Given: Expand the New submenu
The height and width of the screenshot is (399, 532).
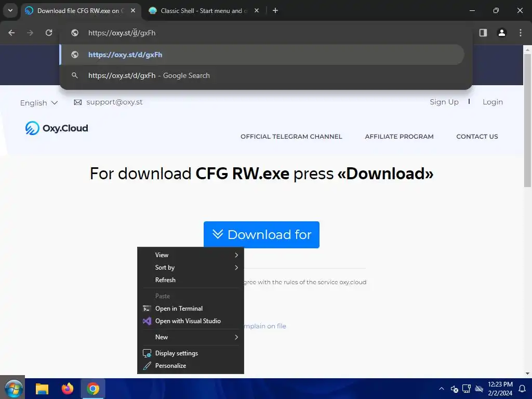Looking at the screenshot, I should click(190, 337).
